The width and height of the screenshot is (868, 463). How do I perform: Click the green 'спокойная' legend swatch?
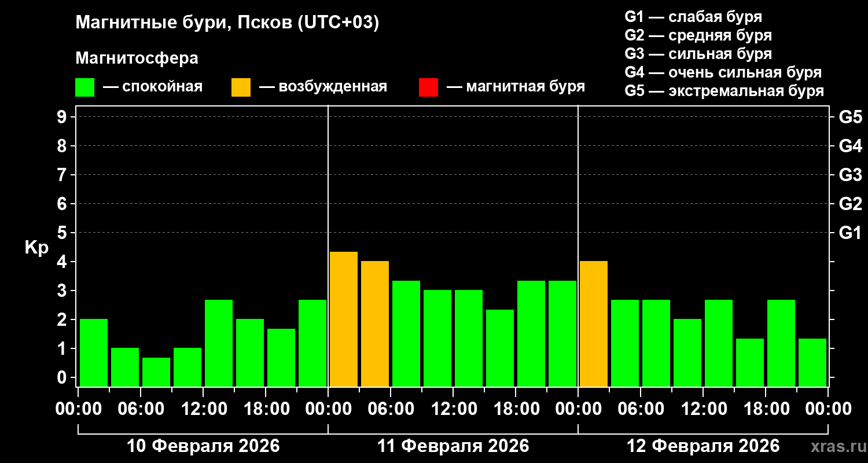click(84, 87)
